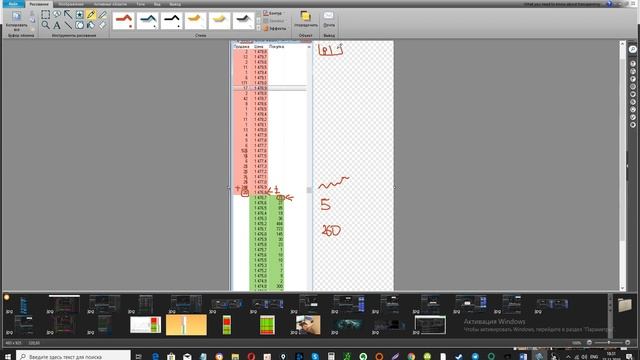Switch to the Вид ribbon tab

(x=157, y=4)
